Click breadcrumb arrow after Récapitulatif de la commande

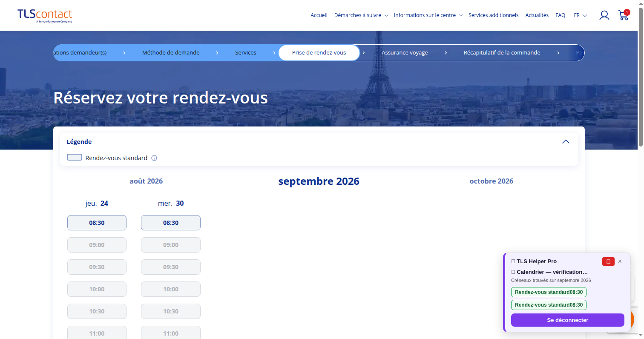tap(558, 53)
